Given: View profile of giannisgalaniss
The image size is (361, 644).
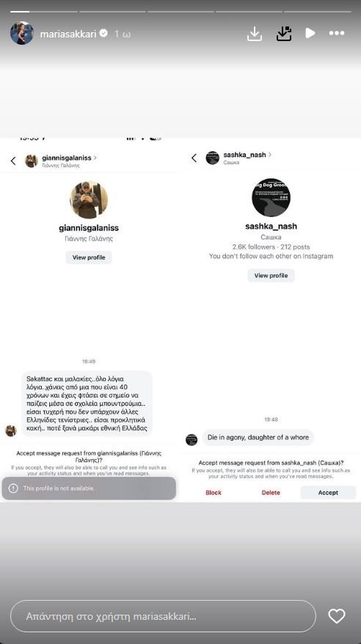Looking at the screenshot, I should click(x=89, y=257).
